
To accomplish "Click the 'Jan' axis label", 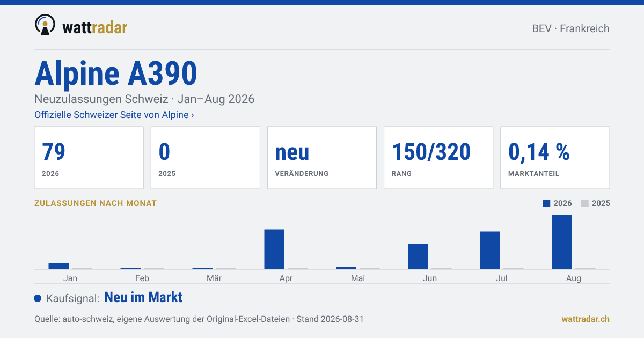I will pos(70,278).
